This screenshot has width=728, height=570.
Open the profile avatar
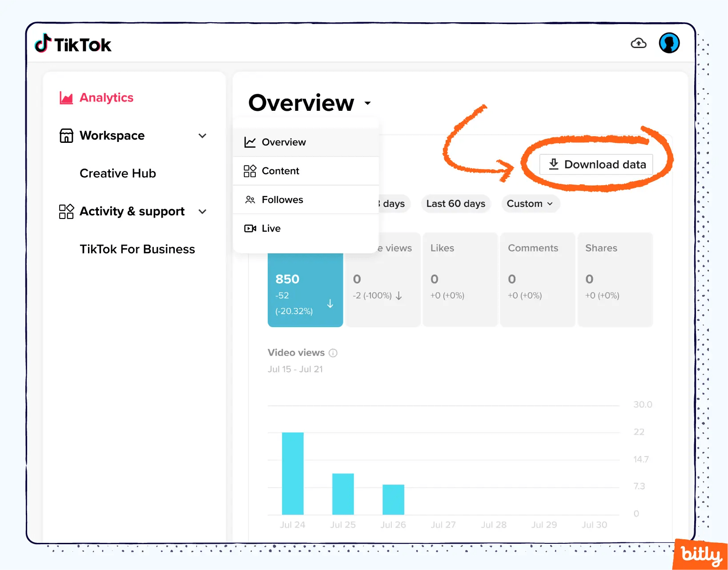coord(669,43)
